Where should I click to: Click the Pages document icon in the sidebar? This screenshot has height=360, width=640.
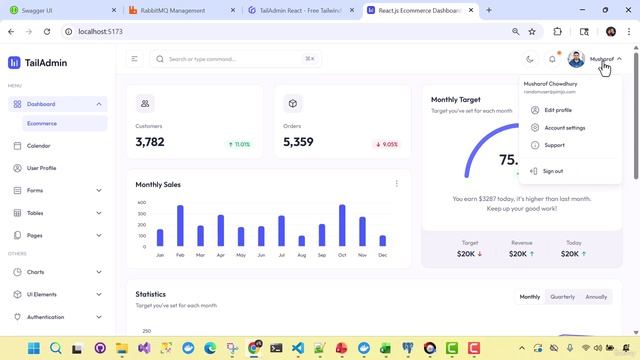17,236
